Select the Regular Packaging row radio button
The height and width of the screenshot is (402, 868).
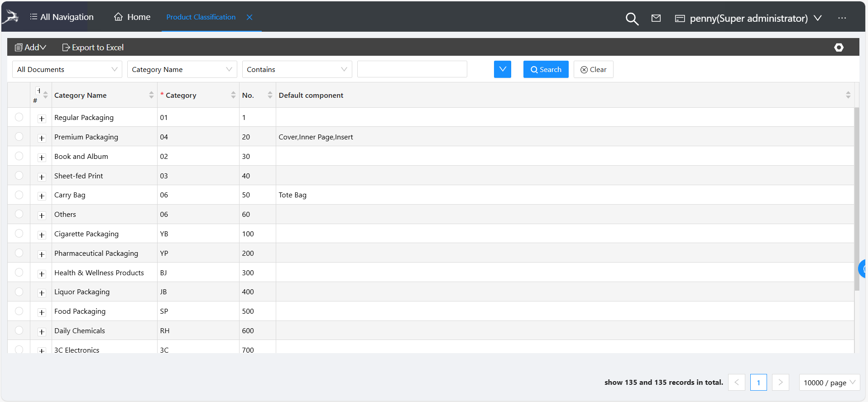point(19,117)
